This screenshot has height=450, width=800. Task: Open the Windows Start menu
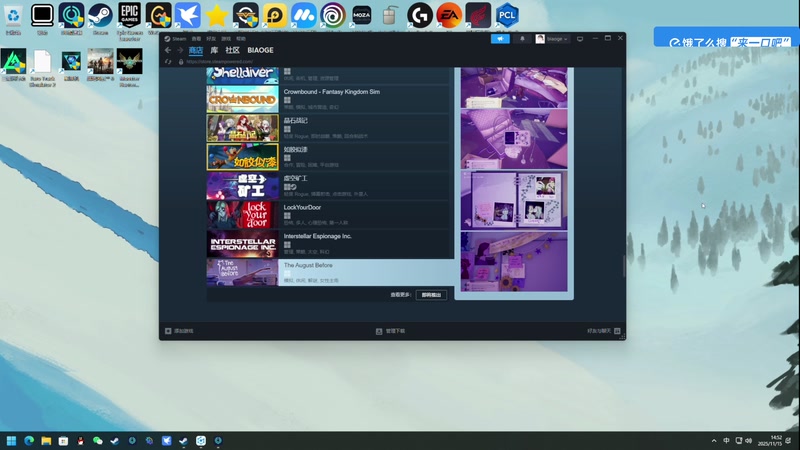click(11, 441)
